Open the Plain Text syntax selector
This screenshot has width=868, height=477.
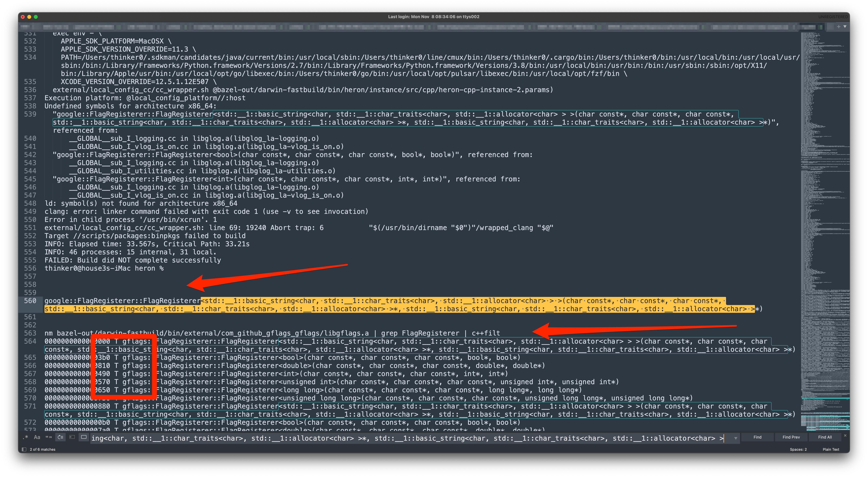831,449
